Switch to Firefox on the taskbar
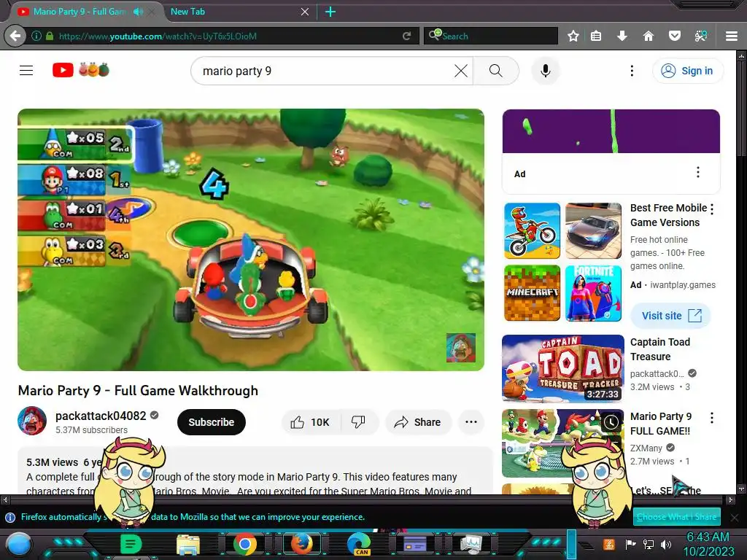This screenshot has width=747, height=560. pyautogui.click(x=302, y=544)
